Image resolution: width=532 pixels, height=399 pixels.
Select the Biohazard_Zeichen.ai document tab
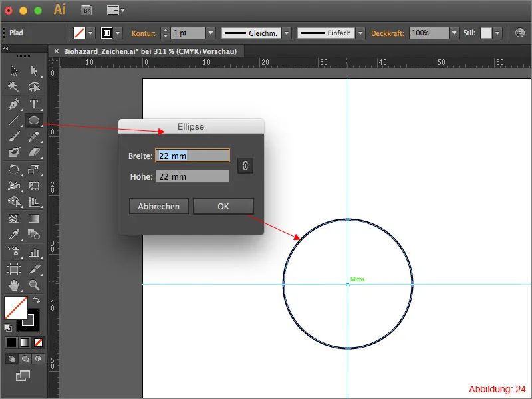pos(150,52)
